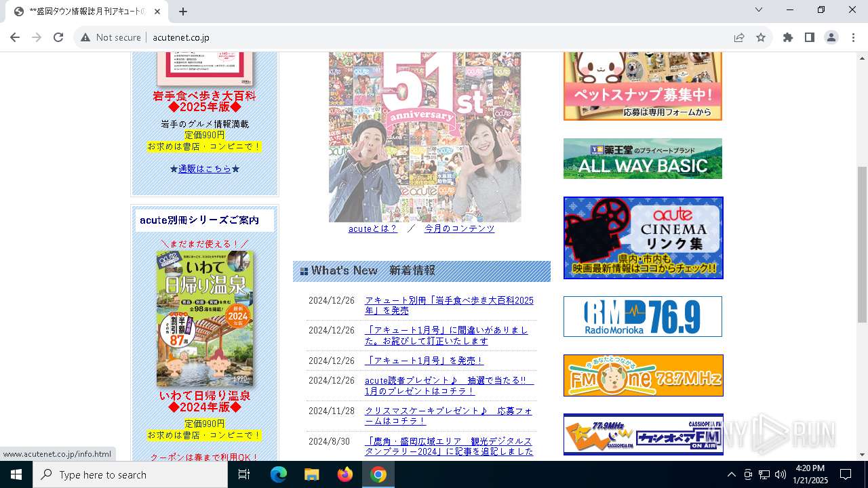The height and width of the screenshot is (488, 868).
Task: Click the Radio Morioka 76.9 banner
Action: [x=643, y=317]
